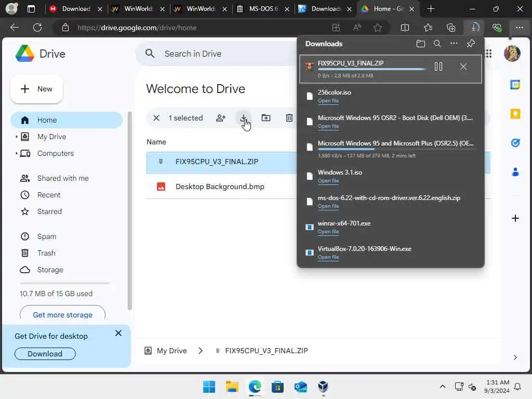The width and height of the screenshot is (532, 399).
Task: Download the selected file icon
Action: point(243,118)
